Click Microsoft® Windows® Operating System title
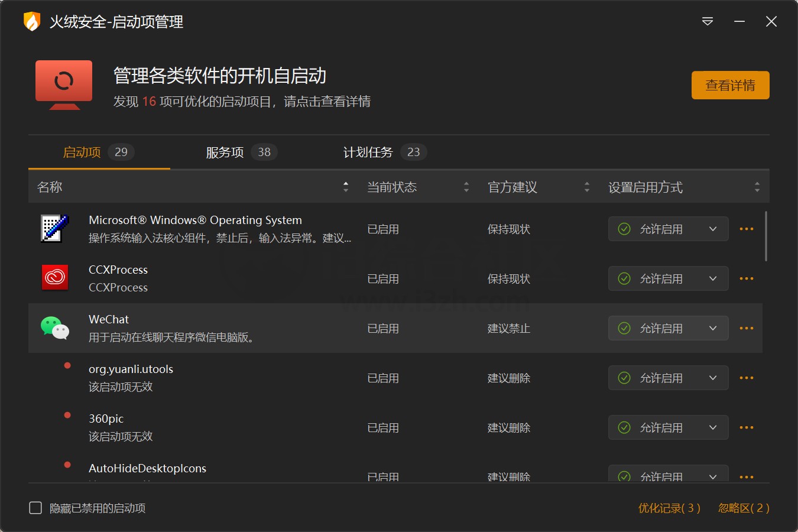The height and width of the screenshot is (532, 798). tap(195, 220)
